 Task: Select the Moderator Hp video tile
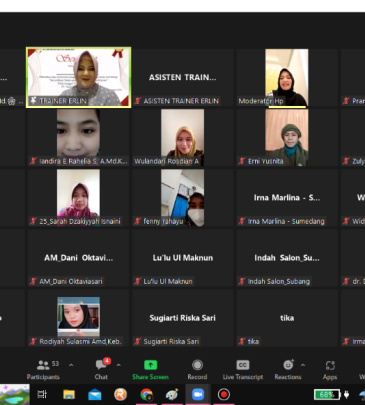pyautogui.click(x=287, y=77)
